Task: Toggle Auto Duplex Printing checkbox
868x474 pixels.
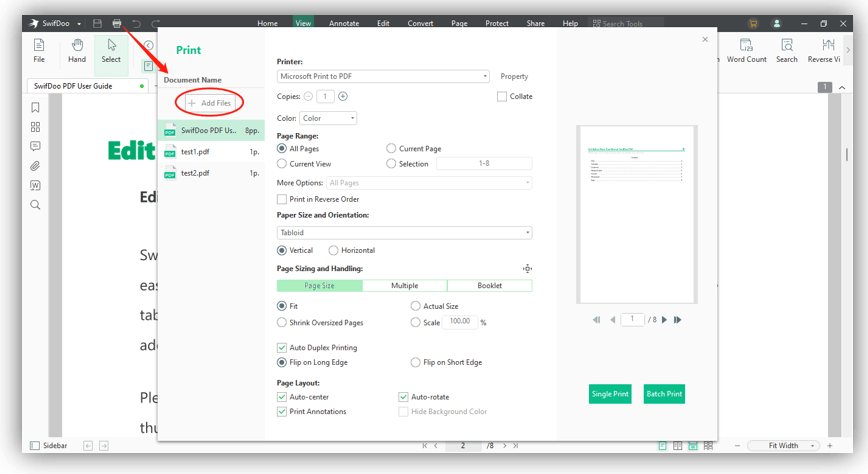Action: tap(282, 348)
